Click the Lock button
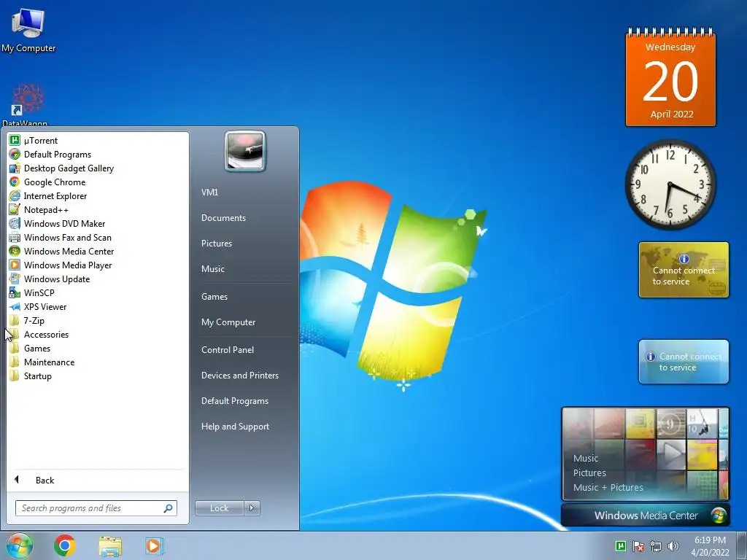Image resolution: width=747 pixels, height=560 pixels. [x=219, y=508]
